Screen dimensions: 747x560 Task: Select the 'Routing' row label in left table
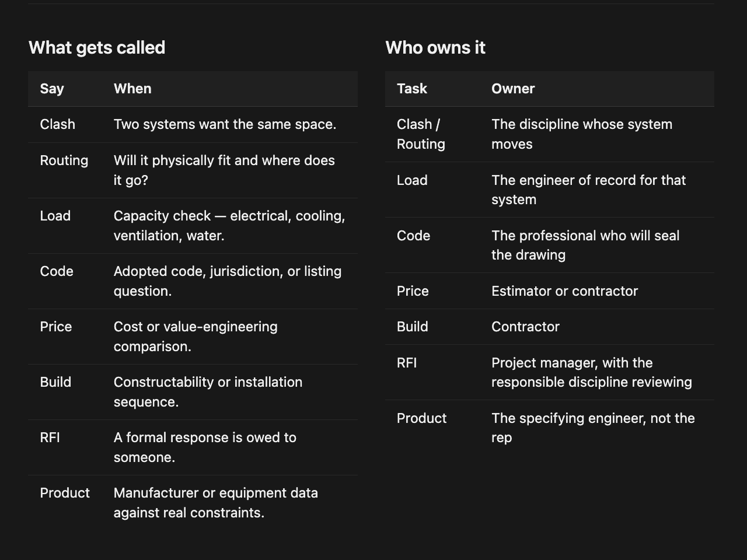(x=64, y=160)
